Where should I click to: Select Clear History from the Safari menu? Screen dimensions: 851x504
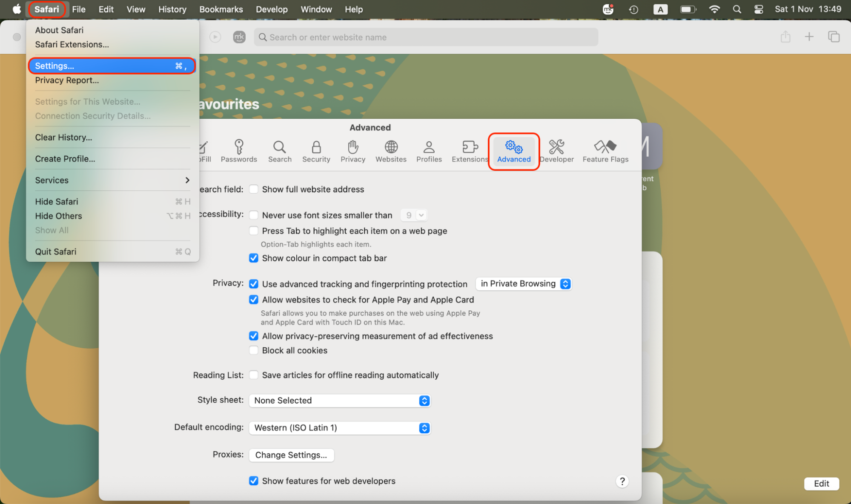(x=64, y=137)
